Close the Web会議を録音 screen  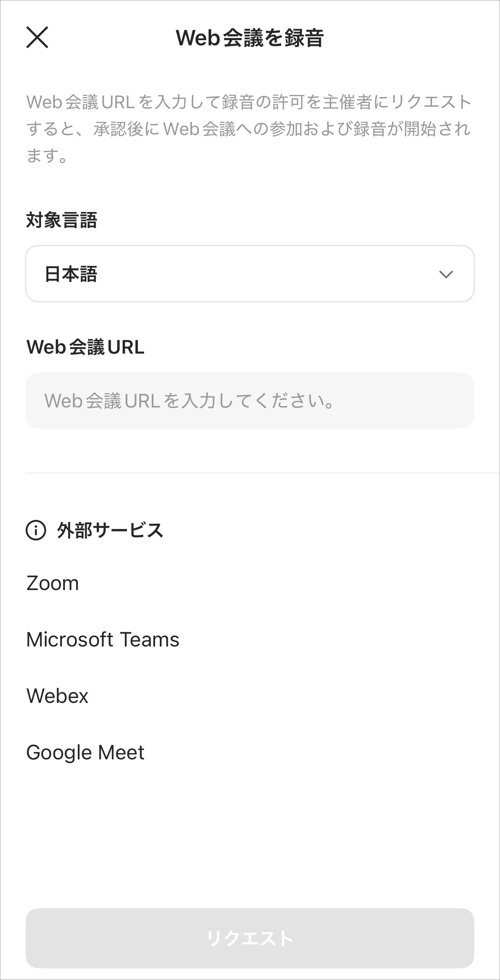37,37
